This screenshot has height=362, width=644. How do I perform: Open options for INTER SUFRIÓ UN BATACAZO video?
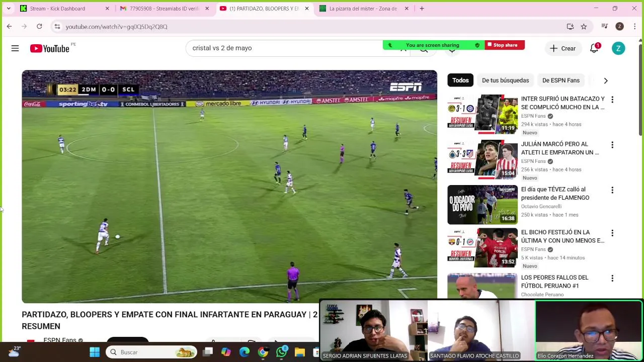coord(612,100)
